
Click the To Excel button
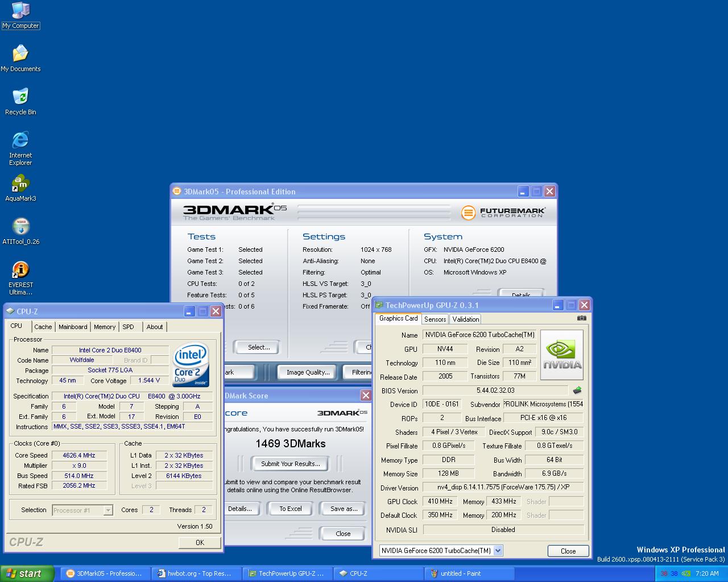pos(291,509)
